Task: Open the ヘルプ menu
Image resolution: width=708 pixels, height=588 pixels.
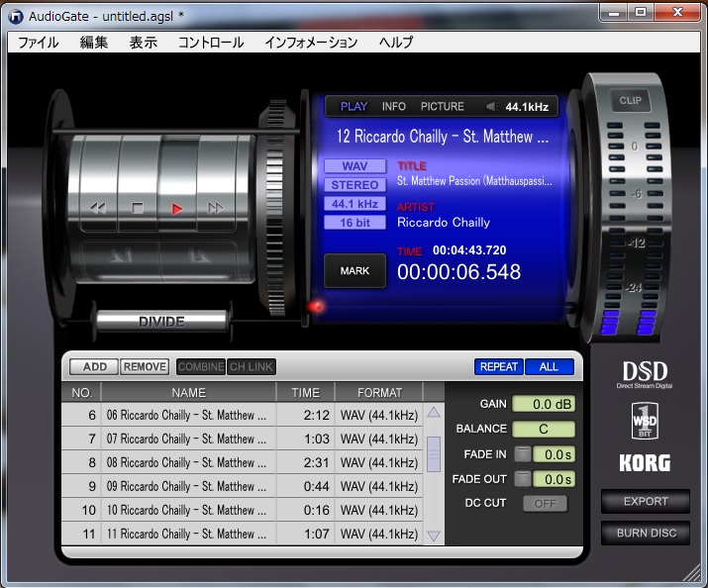Action: pyautogui.click(x=396, y=43)
